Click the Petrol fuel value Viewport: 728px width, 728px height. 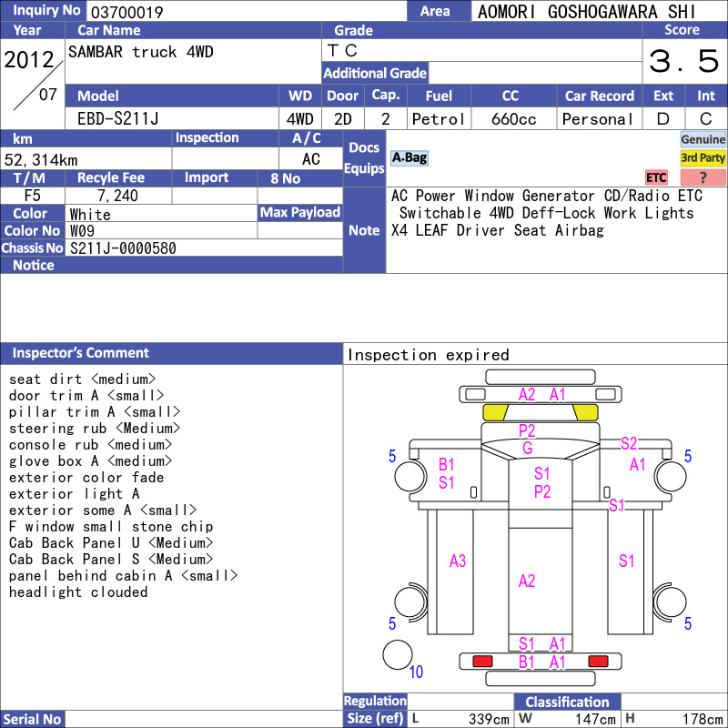pyautogui.click(x=439, y=119)
